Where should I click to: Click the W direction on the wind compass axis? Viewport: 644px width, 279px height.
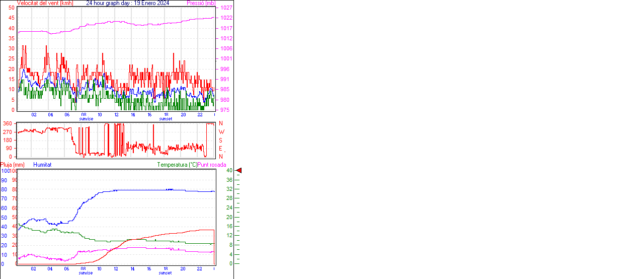[220, 132]
